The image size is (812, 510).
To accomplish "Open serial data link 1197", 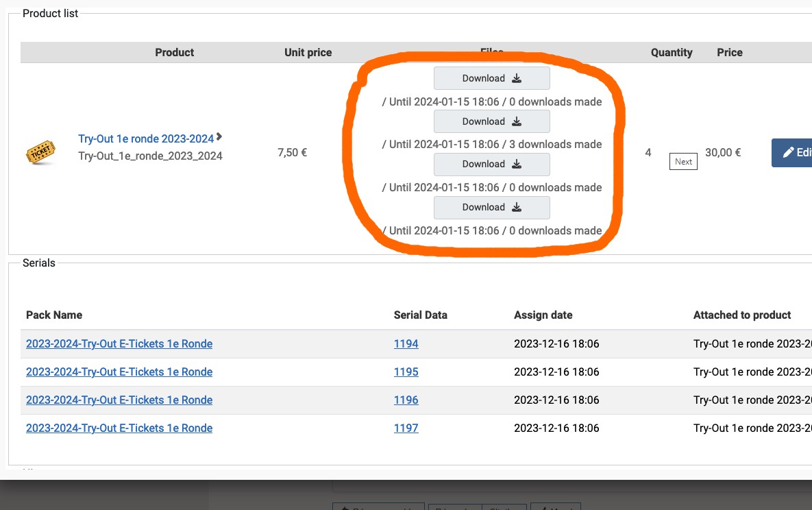I will pyautogui.click(x=406, y=428).
